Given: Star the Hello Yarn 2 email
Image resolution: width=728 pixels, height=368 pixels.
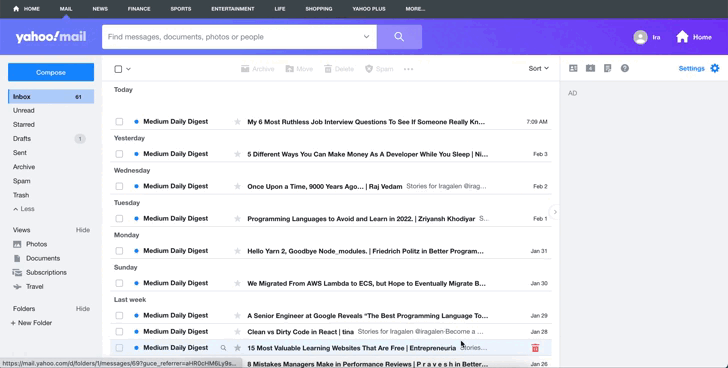Looking at the screenshot, I should click(237, 251).
